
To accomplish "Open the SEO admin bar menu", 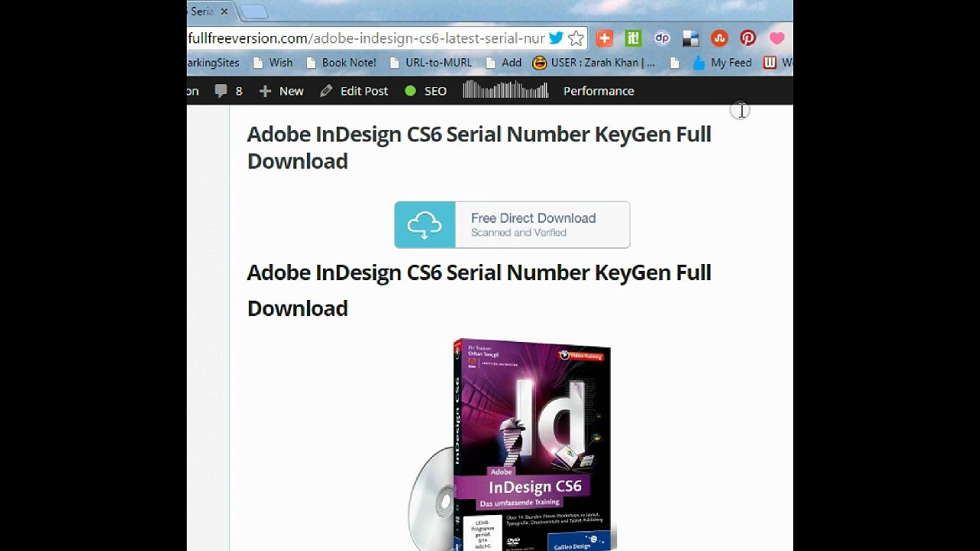I will (x=426, y=91).
